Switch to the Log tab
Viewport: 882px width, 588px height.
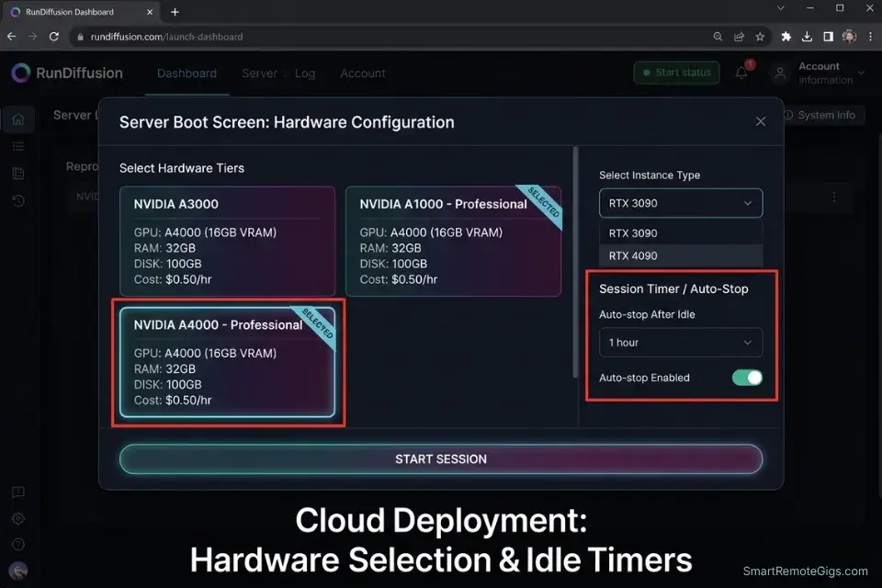click(x=305, y=73)
